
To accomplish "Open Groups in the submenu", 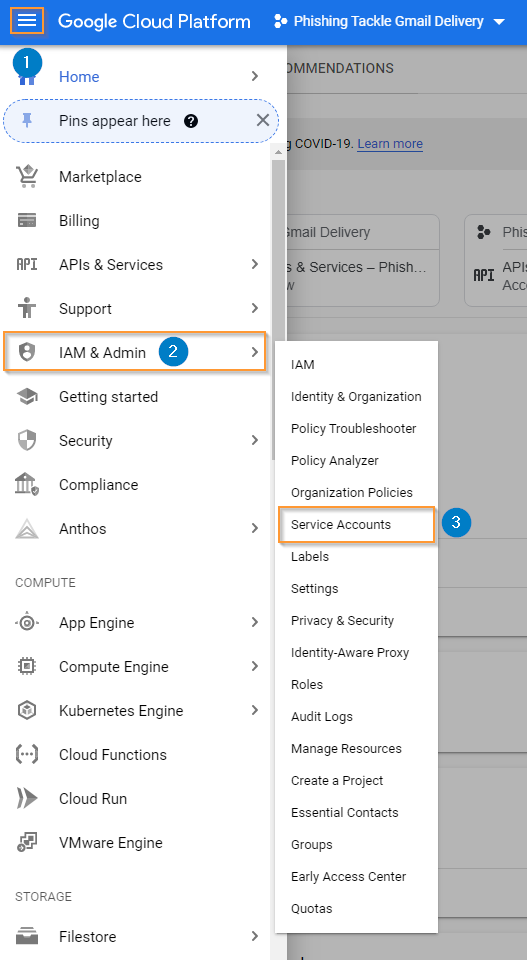I will [x=356, y=845].
